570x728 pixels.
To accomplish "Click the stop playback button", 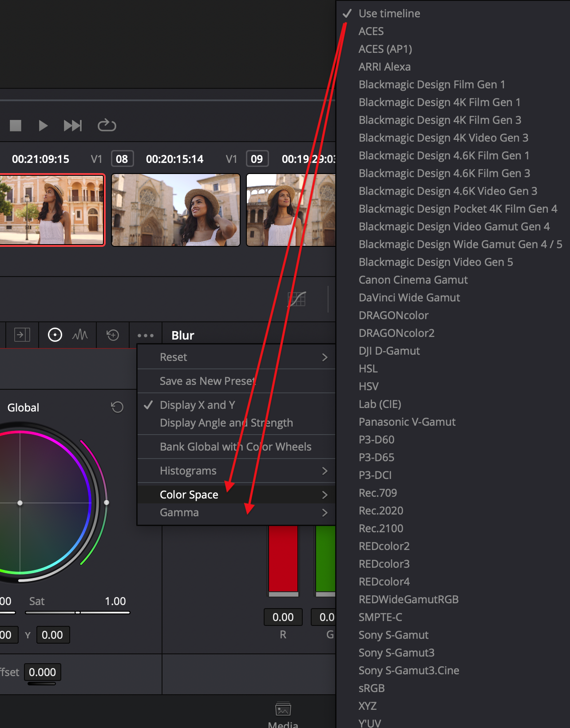I will click(16, 126).
